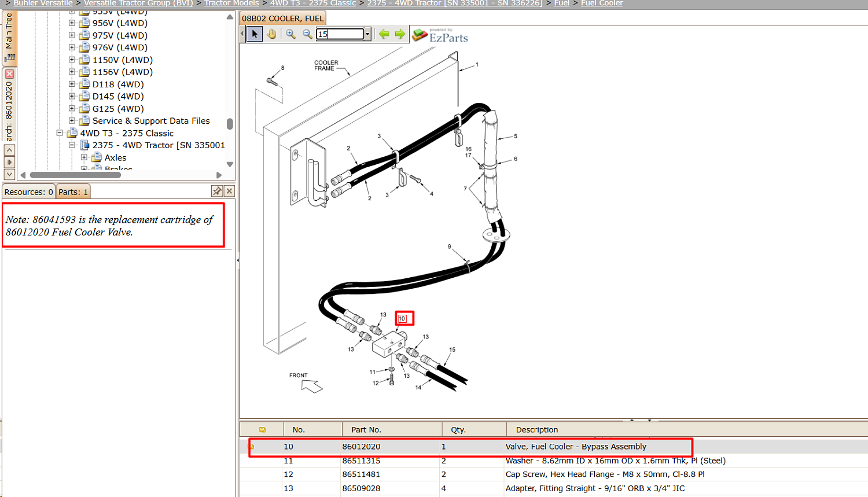The image size is (868, 497).
Task: Click folder icon for 956V (L4WD)
Action: tap(84, 23)
